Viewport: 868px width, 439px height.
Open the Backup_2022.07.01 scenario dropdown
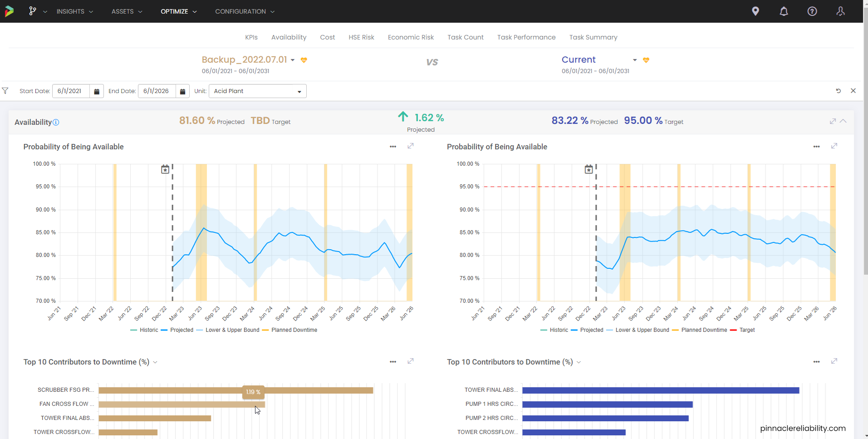pos(293,60)
